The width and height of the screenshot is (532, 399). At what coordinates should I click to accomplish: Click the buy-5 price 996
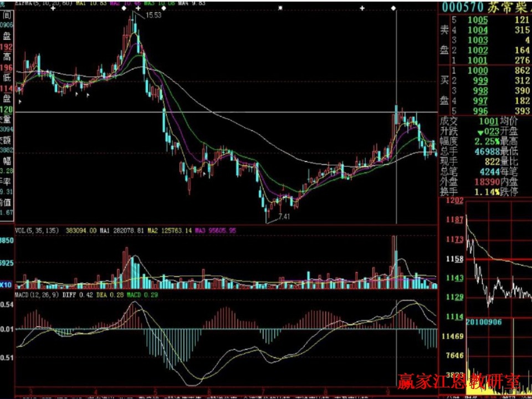point(481,111)
